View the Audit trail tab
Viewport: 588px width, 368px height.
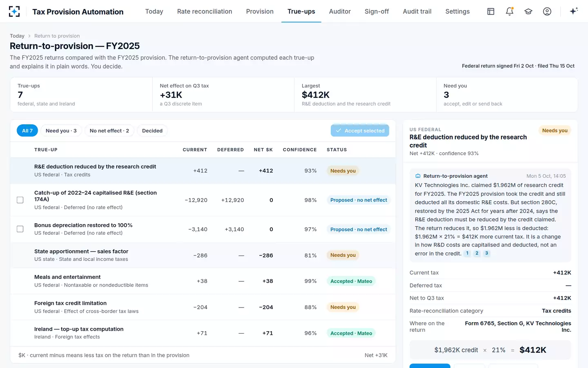pos(417,11)
